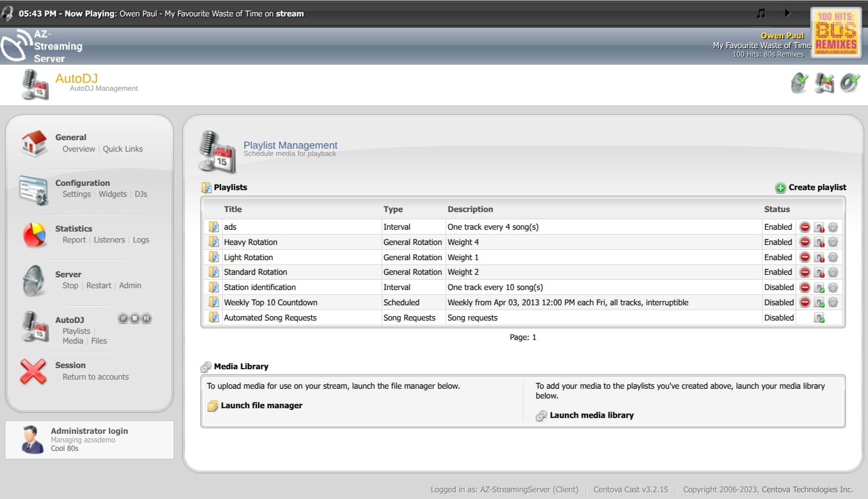Stop AutoDJ with the square stop button

click(135, 319)
